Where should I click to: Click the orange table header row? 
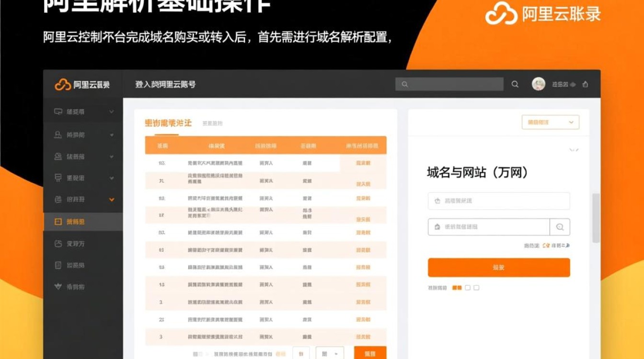point(264,146)
